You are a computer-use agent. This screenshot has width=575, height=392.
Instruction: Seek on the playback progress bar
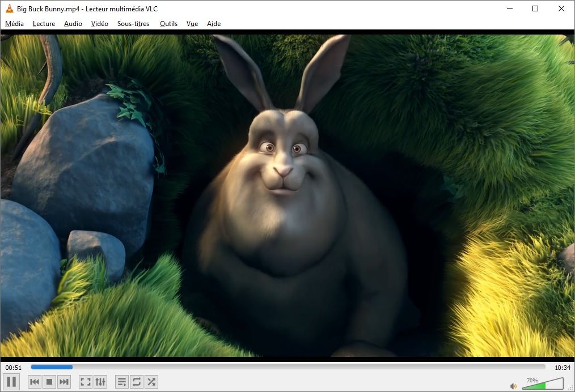[x=288, y=367]
